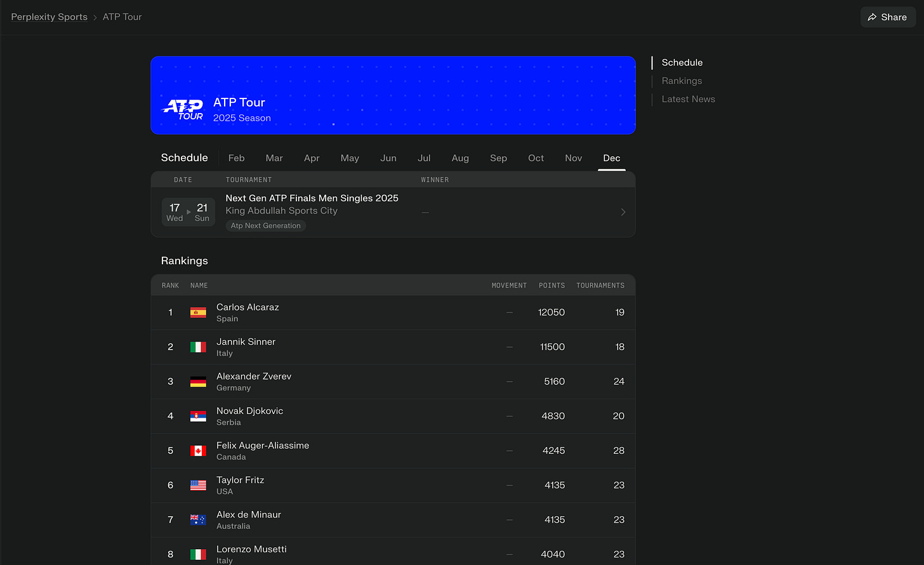The width and height of the screenshot is (924, 565).
Task: Click the Alexander Zverev name
Action: point(254,376)
